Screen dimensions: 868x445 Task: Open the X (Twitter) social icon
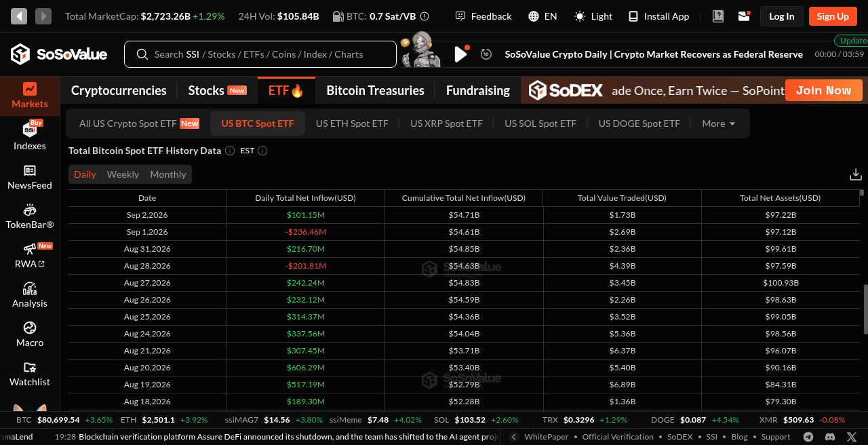click(852, 437)
